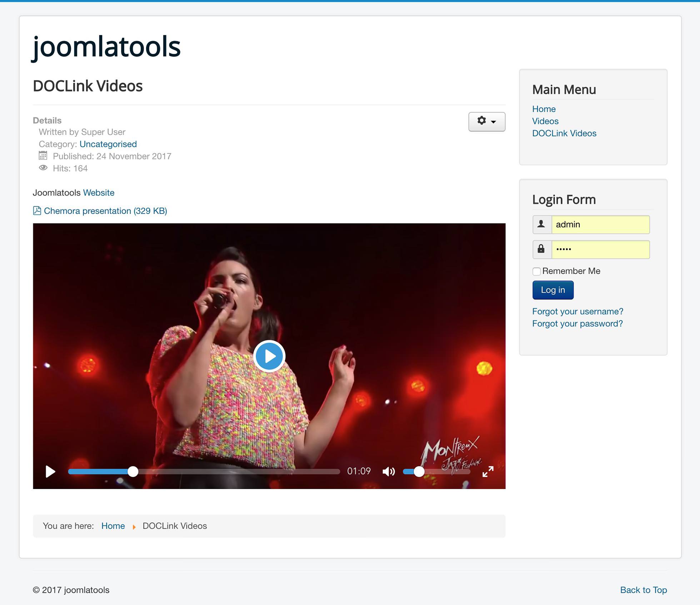Focus the admin username input field
This screenshot has width=700, height=605.
pos(600,224)
